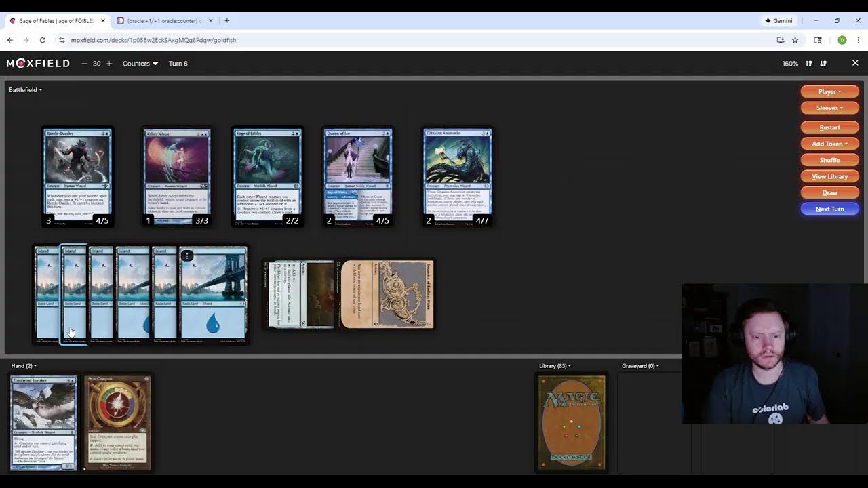Image resolution: width=868 pixels, height=488 pixels.
Task: Close the Sage of Fables browser tab
Action: (x=103, y=21)
